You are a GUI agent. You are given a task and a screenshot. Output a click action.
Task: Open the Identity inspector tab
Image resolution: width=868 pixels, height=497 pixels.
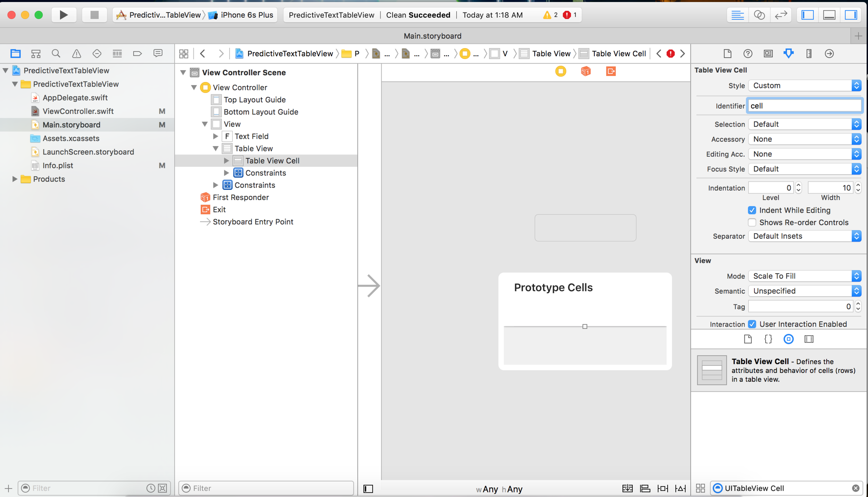(x=768, y=53)
